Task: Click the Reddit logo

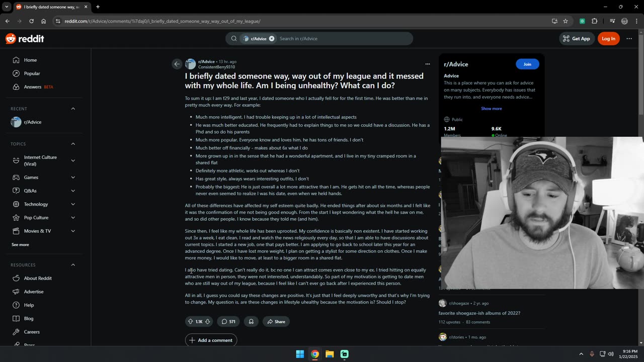Action: [25, 39]
